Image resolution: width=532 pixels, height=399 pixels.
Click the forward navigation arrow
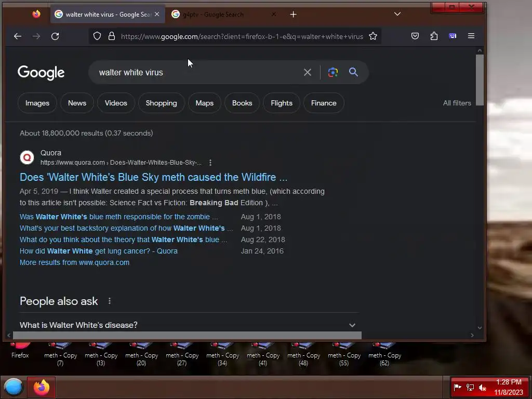(36, 36)
